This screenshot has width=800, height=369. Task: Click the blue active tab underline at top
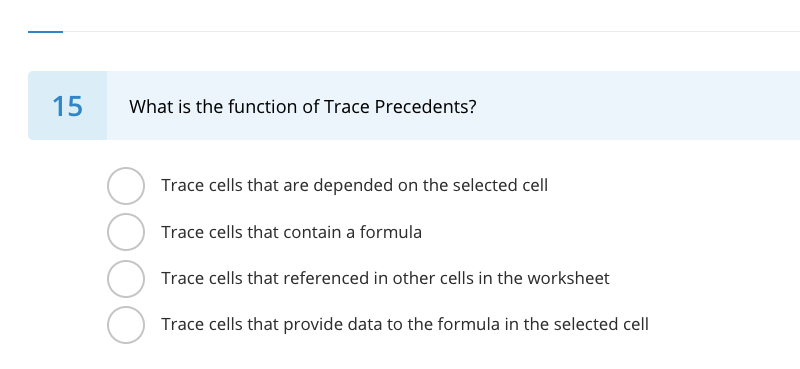coord(45,32)
